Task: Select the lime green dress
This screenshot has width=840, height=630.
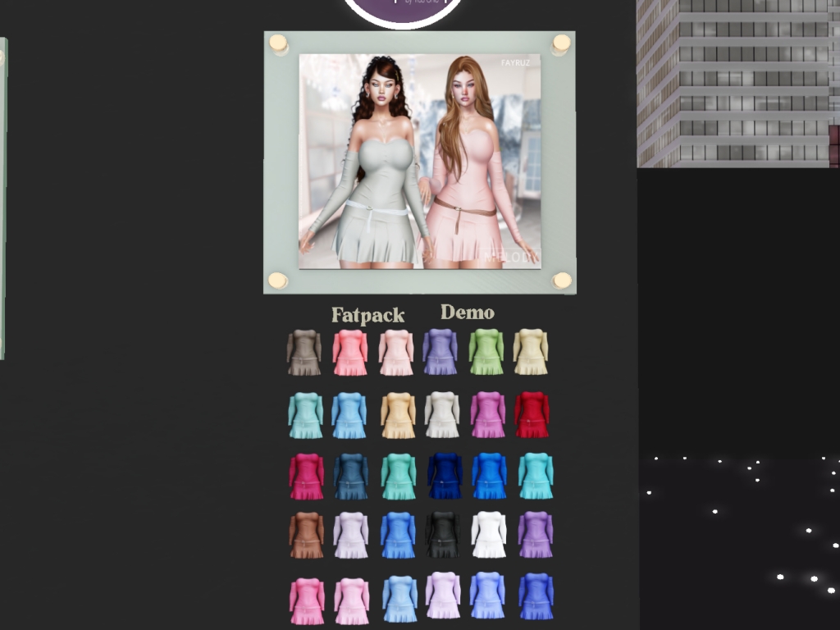Action: pyautogui.click(x=486, y=352)
